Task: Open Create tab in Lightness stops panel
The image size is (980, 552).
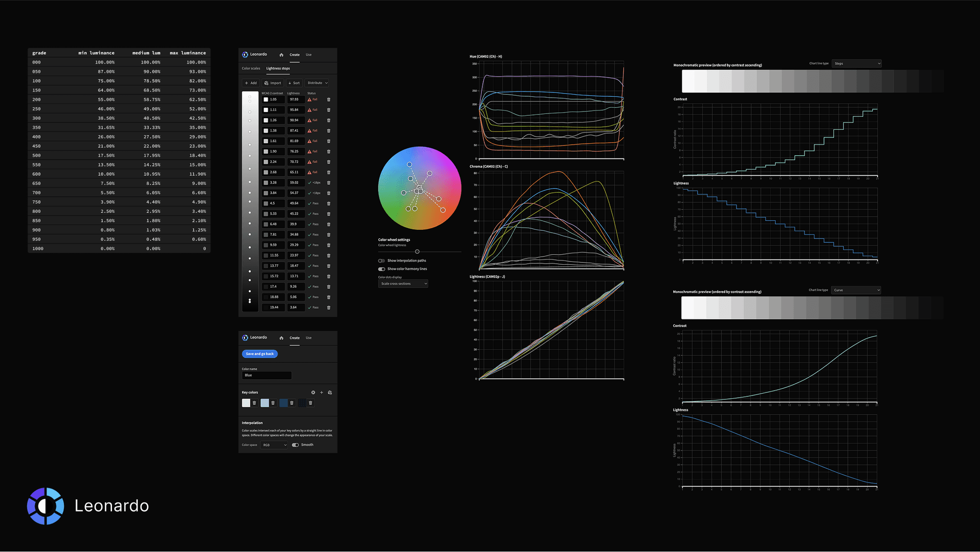Action: pos(295,55)
